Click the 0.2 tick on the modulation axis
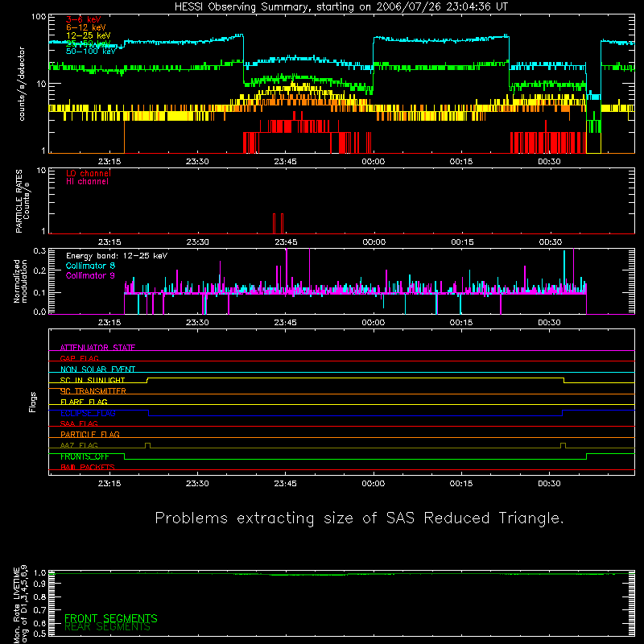Viewport: 644px width, 644px height. coord(39,270)
